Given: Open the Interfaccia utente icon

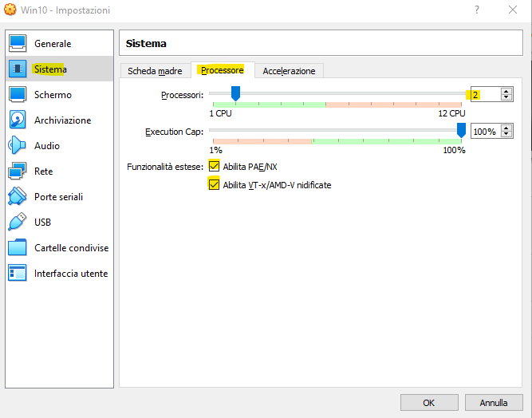Looking at the screenshot, I should [x=18, y=273].
